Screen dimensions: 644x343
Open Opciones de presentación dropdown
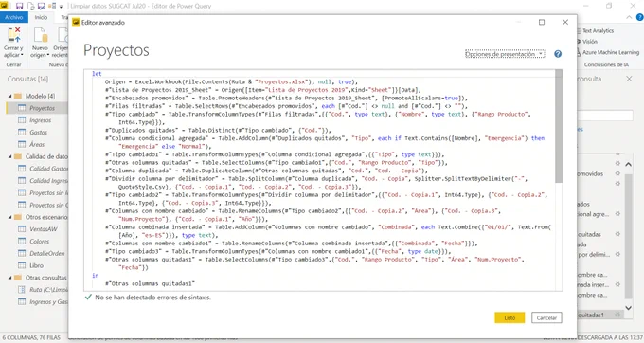pyautogui.click(x=505, y=54)
